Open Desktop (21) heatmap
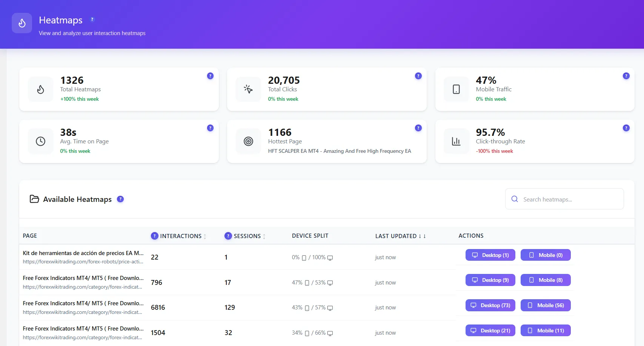Viewport: 644px width, 346px height. (x=490, y=331)
